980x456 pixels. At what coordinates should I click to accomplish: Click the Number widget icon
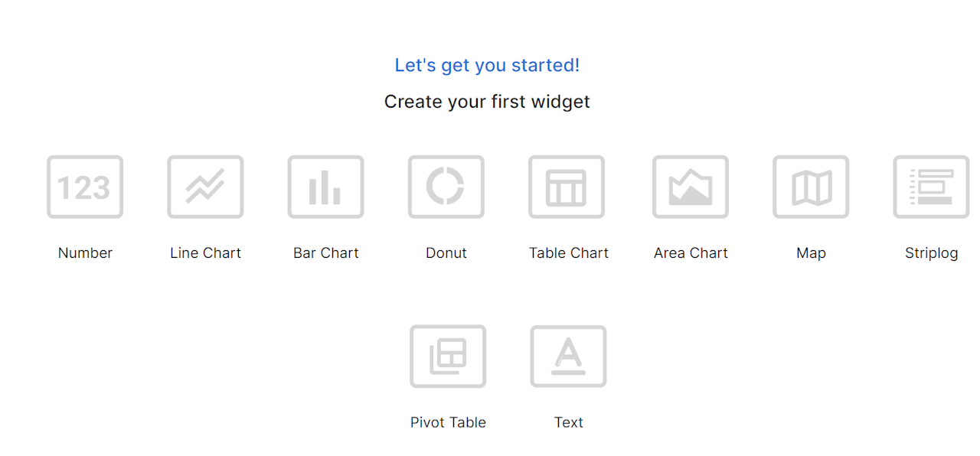coord(85,187)
